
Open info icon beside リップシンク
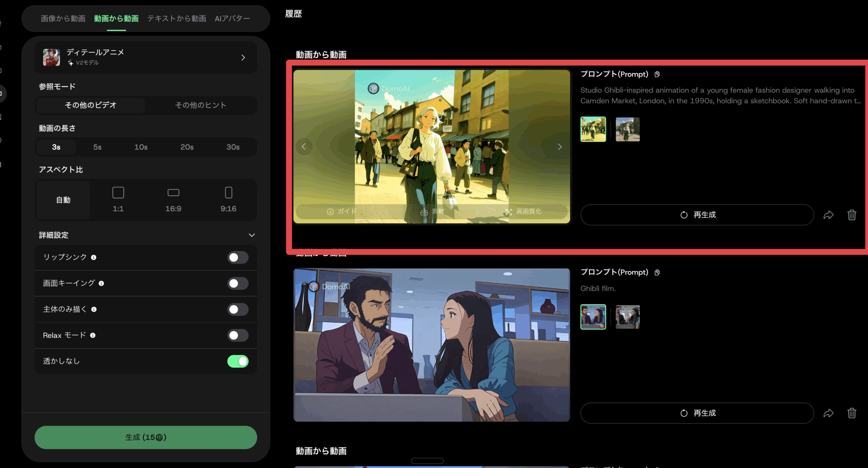pos(94,258)
